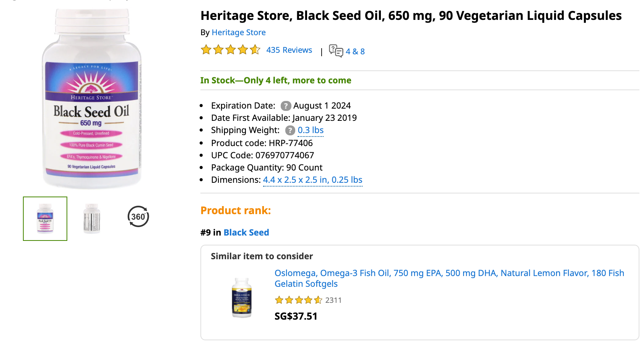This screenshot has height=364, width=644.
Task: Click the Shipping Weight help question mark
Action: (x=290, y=130)
